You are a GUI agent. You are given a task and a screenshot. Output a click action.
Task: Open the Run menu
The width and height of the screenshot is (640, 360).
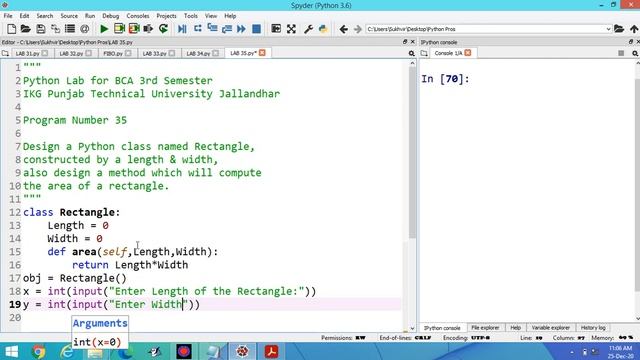tap(90, 16)
